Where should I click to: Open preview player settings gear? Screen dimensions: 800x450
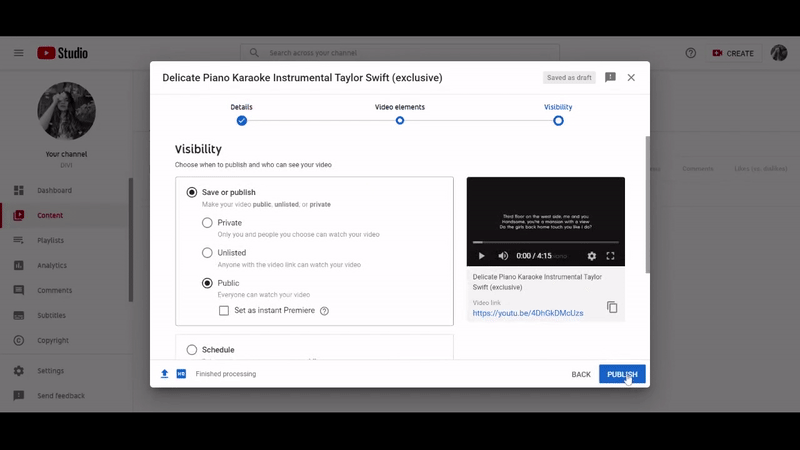coord(591,256)
